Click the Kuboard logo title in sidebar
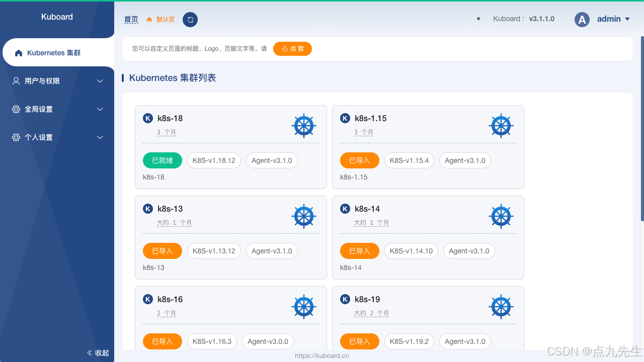This screenshot has height=362, width=644. [57, 17]
